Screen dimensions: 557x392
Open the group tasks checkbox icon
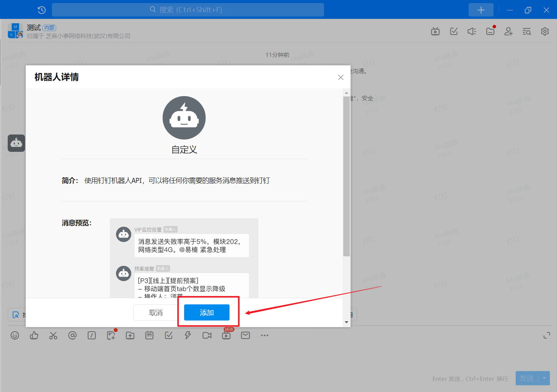point(454,32)
